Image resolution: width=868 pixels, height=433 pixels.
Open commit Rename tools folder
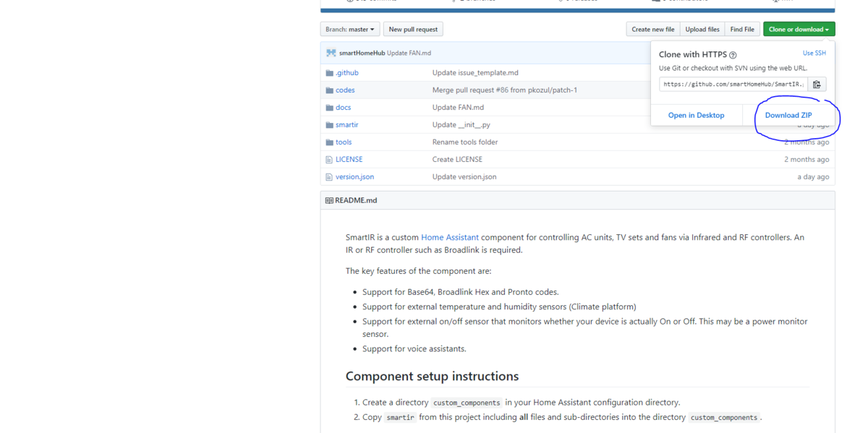465,142
